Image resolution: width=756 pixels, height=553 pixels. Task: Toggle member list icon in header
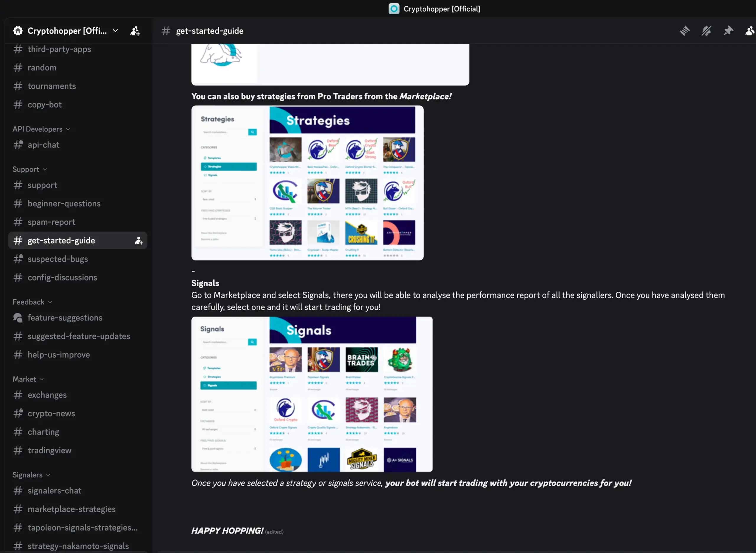[750, 31]
